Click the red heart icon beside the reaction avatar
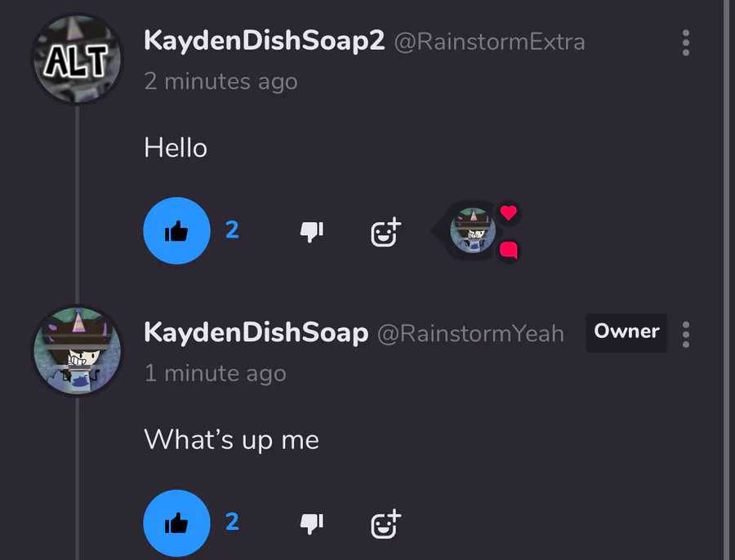 pyautogui.click(x=508, y=212)
